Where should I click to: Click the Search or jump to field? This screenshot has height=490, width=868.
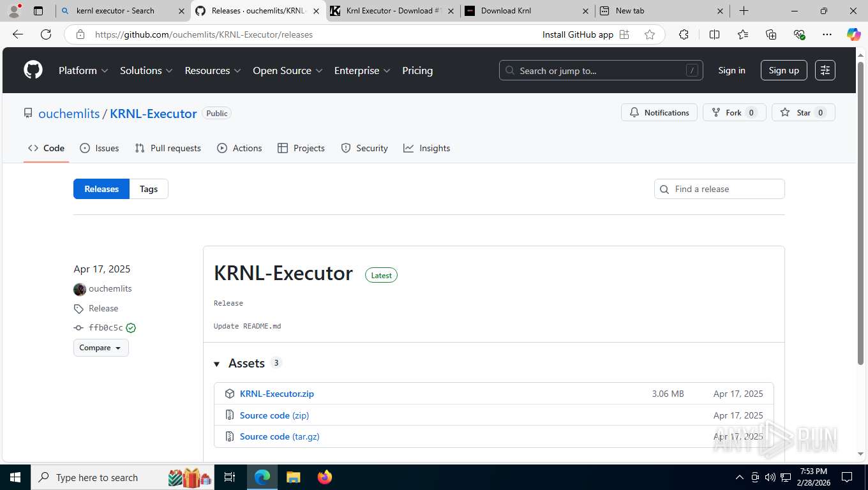601,70
